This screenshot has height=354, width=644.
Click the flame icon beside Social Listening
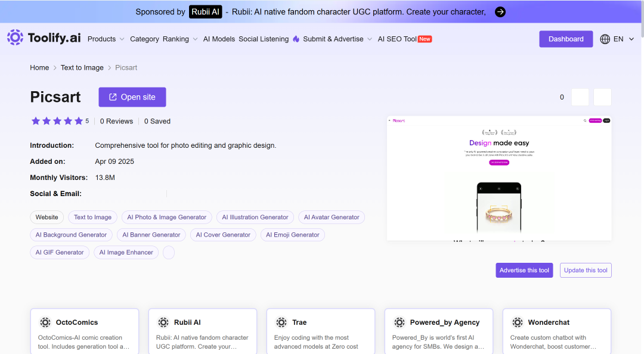[x=296, y=39]
